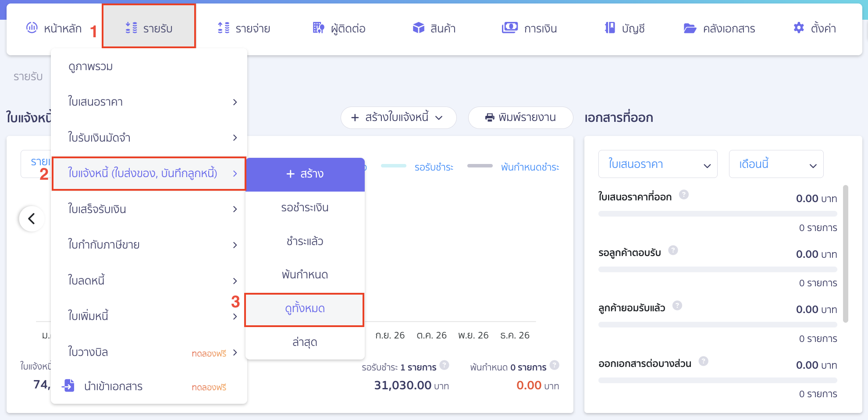Click the นำเข้าเอกสาร import file icon

click(x=68, y=385)
